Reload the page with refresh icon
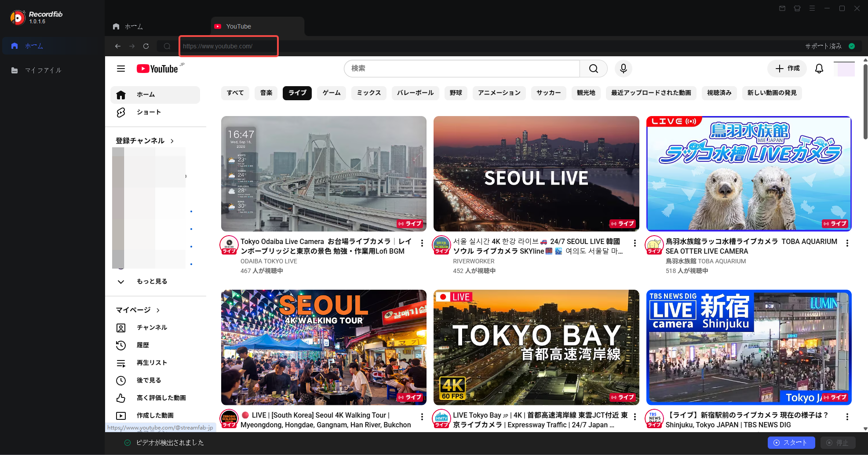 click(x=146, y=46)
